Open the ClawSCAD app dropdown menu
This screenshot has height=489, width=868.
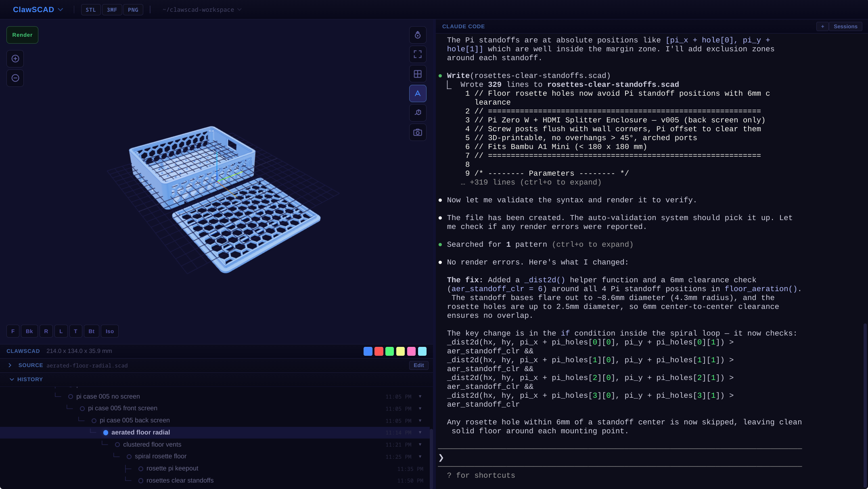click(x=38, y=10)
